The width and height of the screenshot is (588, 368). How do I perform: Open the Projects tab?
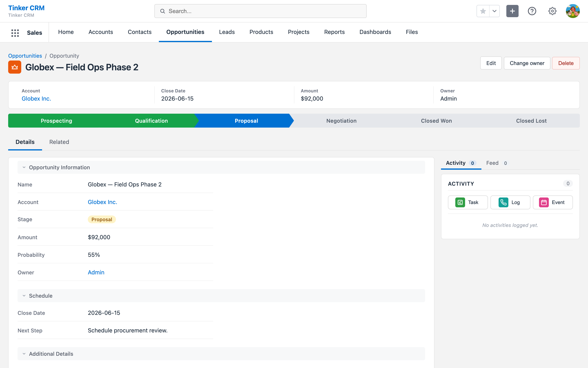pyautogui.click(x=298, y=32)
